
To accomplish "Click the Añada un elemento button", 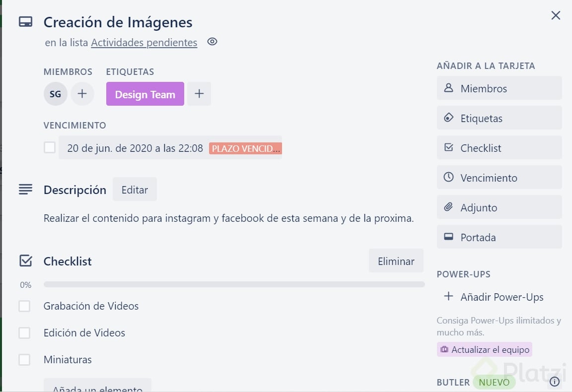I will click(x=97, y=386).
